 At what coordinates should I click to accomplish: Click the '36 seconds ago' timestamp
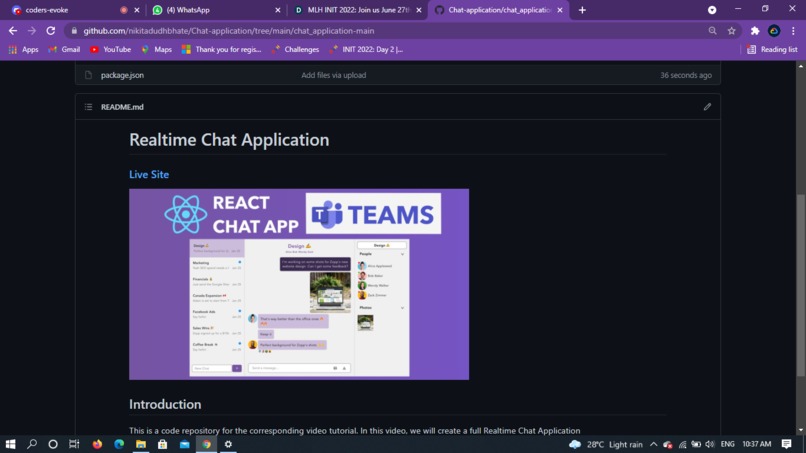tap(686, 75)
